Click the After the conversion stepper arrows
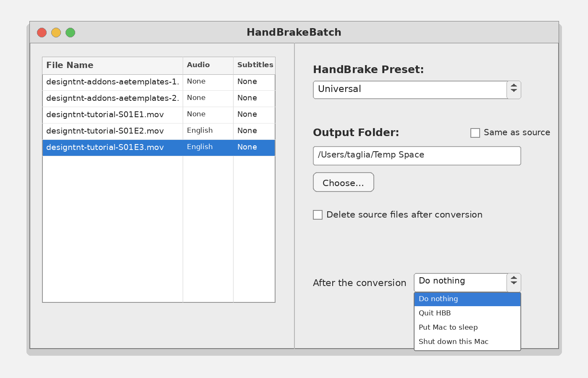This screenshot has width=588, height=378. (514, 283)
